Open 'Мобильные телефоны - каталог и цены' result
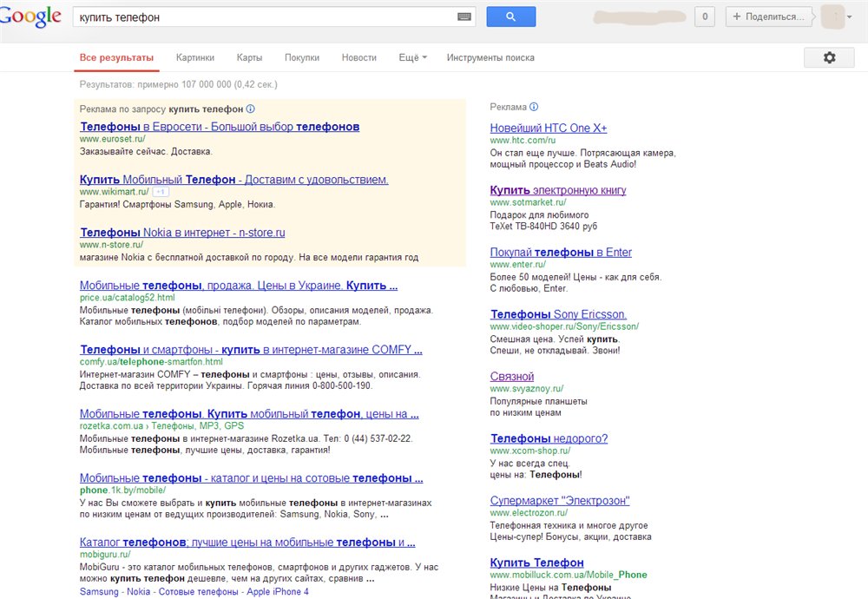This screenshot has height=599, width=868. [x=252, y=478]
